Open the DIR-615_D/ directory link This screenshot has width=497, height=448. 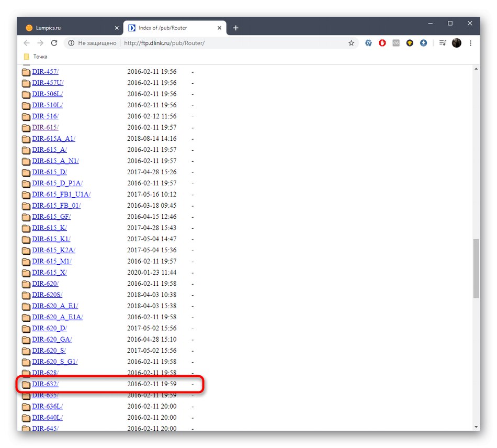pos(49,172)
